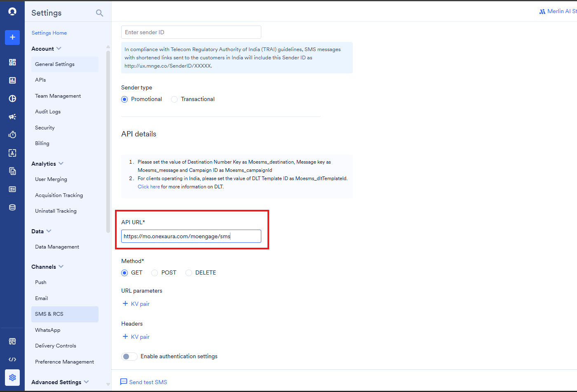Select the Promotional sender type

coord(124,99)
